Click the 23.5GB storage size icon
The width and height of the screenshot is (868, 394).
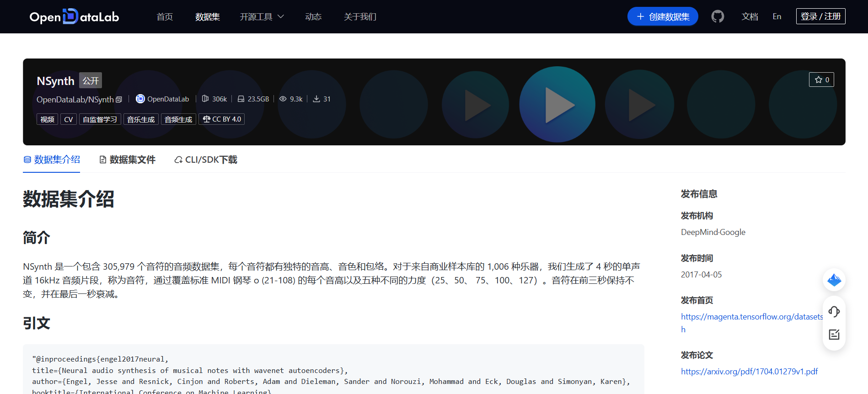point(241,99)
